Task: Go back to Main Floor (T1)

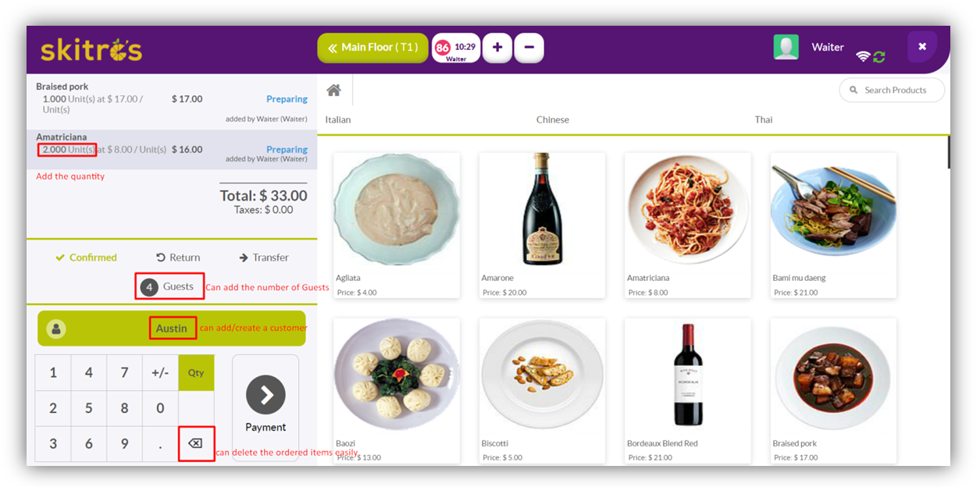Action: coord(372,48)
